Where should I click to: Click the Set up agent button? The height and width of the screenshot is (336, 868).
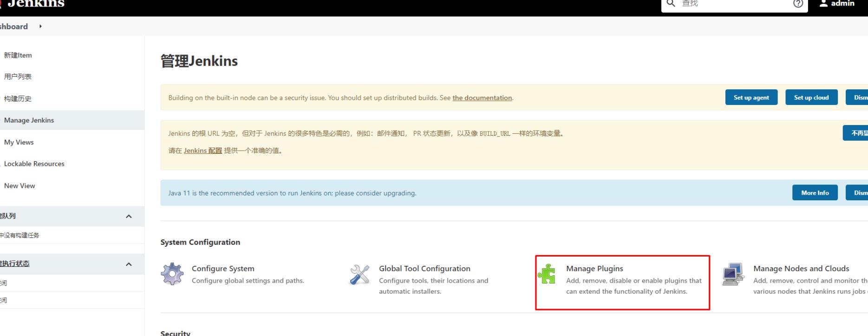pos(751,98)
